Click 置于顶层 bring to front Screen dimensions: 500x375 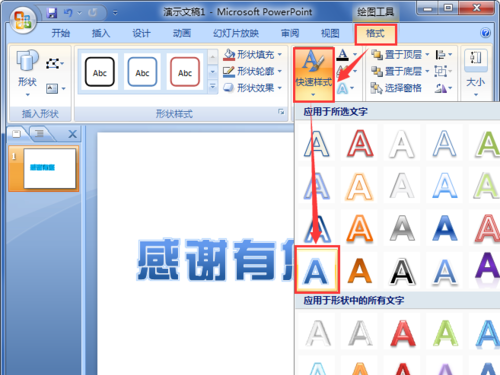pos(400,54)
